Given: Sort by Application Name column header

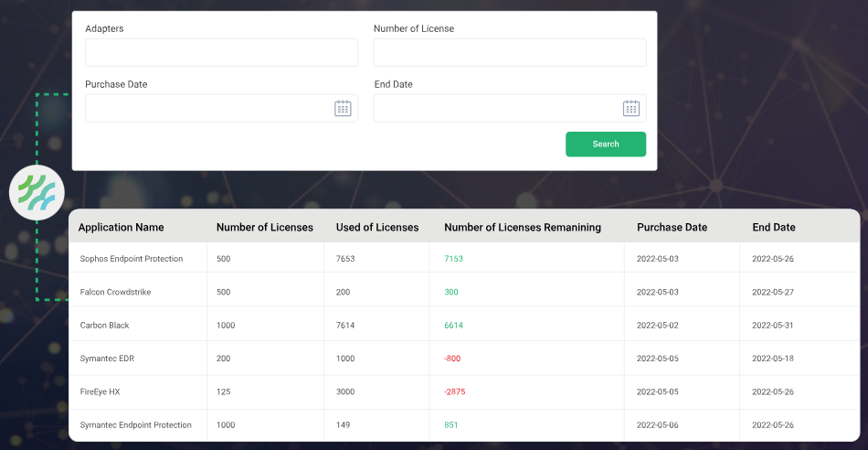Looking at the screenshot, I should 122,227.
